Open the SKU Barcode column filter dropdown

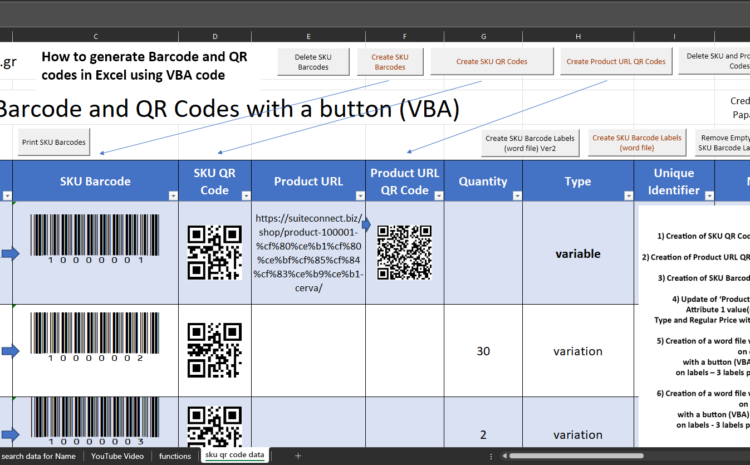coord(173,196)
